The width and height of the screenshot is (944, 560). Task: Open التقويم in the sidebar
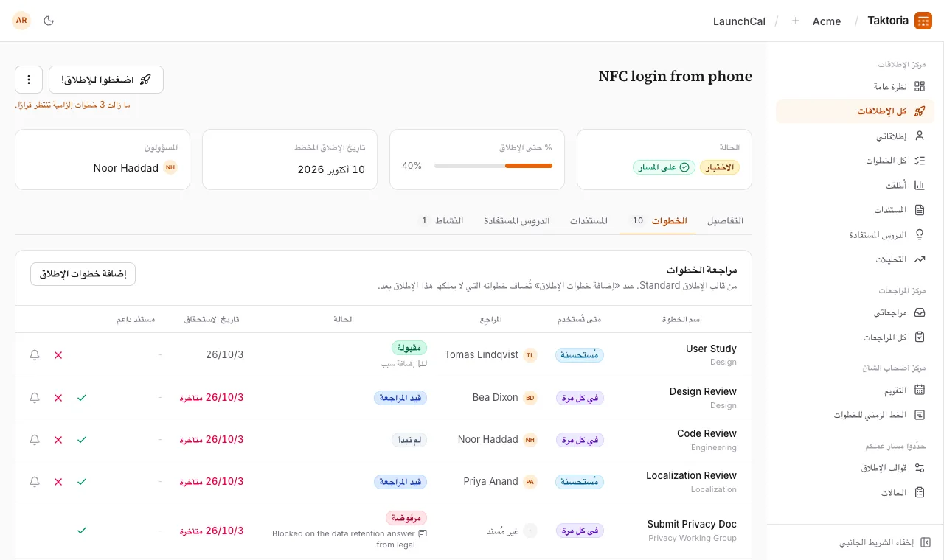tap(855, 390)
